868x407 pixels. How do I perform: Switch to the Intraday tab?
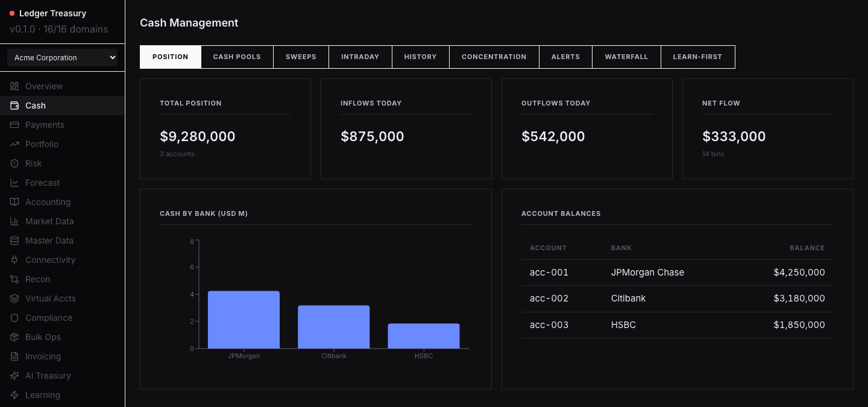[360, 57]
